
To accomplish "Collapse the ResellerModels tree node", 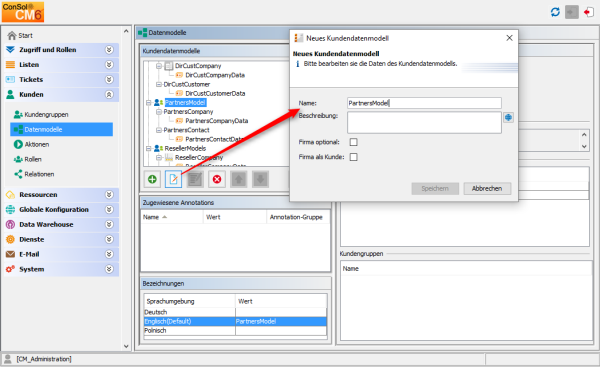I will pos(148,148).
